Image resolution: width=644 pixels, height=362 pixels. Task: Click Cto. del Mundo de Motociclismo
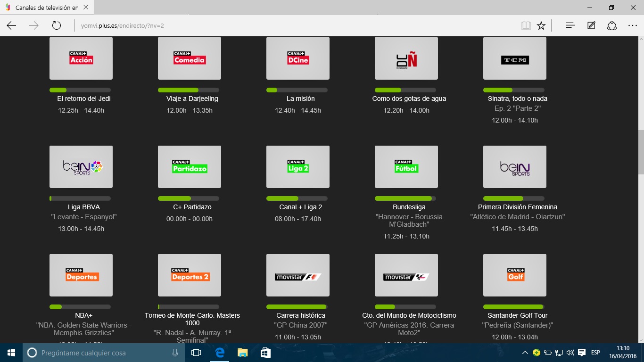(409, 315)
